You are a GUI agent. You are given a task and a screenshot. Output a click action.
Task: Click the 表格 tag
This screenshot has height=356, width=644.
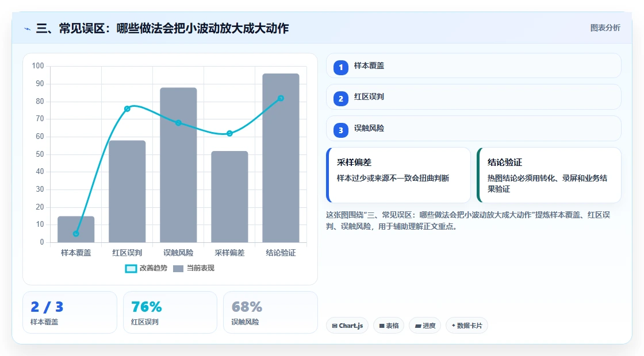pos(389,326)
